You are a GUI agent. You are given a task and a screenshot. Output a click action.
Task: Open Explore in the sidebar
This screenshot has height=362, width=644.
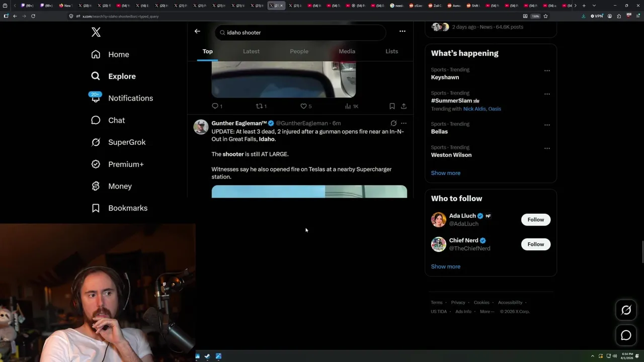114,76
